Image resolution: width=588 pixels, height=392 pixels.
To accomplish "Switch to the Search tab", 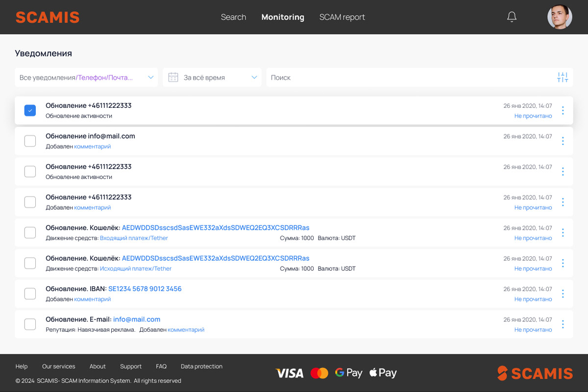I will coord(233,17).
